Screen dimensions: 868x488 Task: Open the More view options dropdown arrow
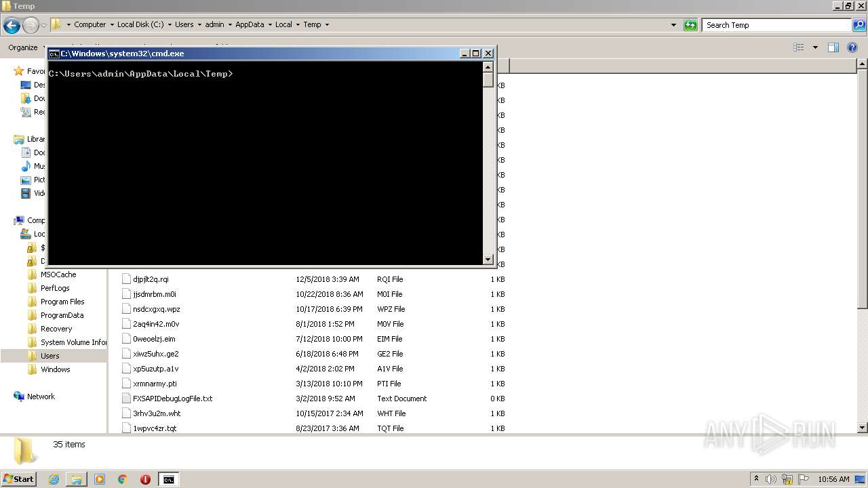pos(815,47)
